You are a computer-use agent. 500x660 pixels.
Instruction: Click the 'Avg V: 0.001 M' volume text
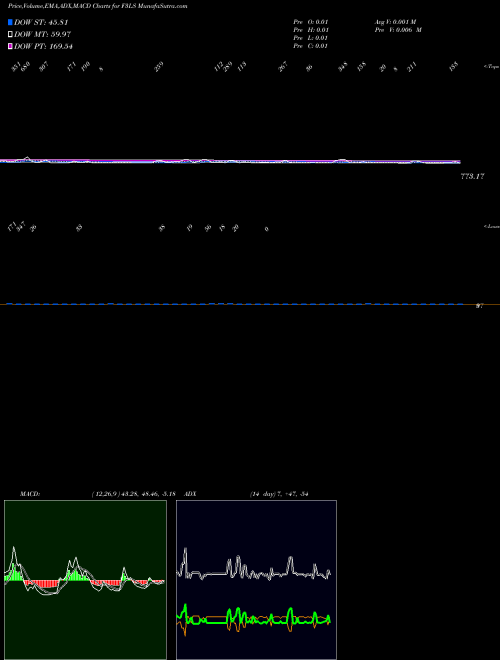click(396, 22)
